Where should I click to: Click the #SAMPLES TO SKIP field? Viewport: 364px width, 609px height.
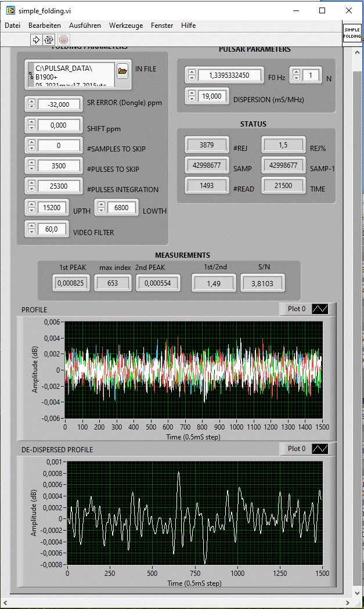point(59,145)
